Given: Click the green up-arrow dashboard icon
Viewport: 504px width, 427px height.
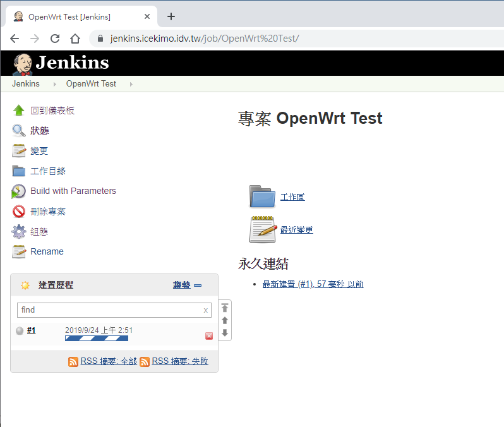Looking at the screenshot, I should 19,111.
